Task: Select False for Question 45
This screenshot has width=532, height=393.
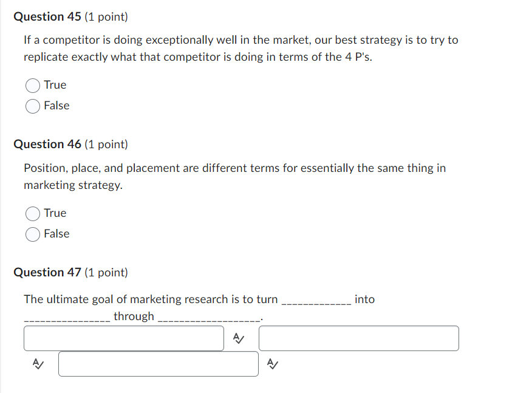Action: coord(33,106)
